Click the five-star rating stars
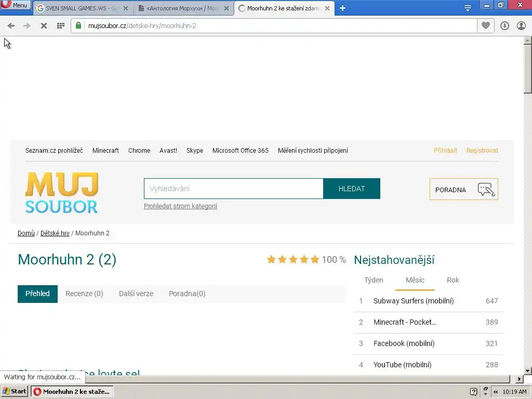Screen dimensions: 532x399 (293, 260)
